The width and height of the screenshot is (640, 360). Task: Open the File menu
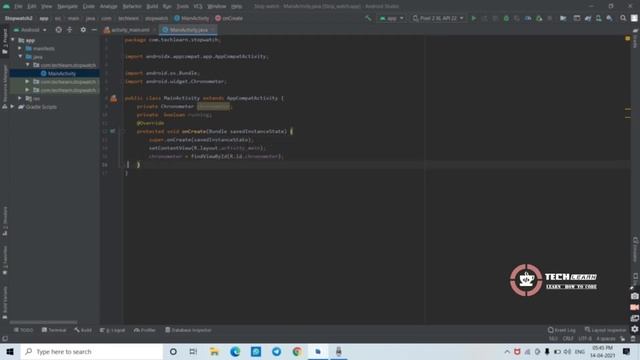(x=18, y=7)
